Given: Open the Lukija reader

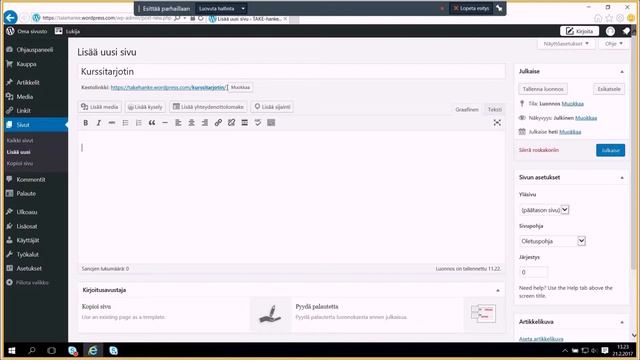Looking at the screenshot, I should (67, 31).
